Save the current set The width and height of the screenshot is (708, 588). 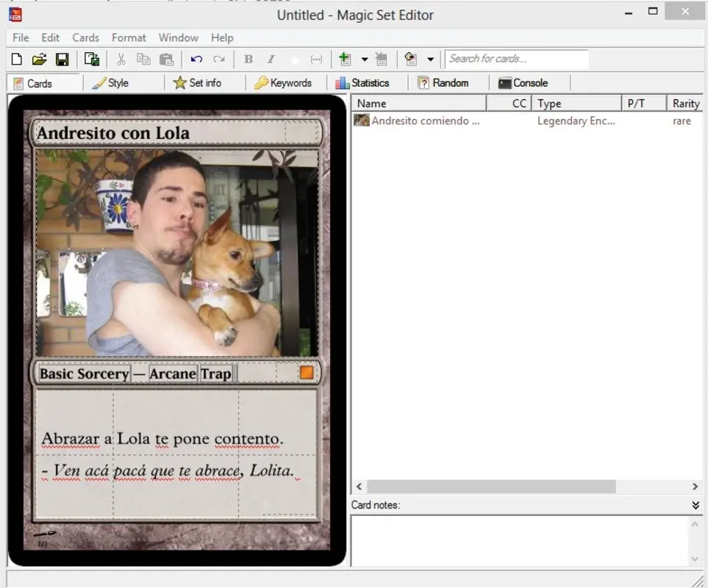(x=62, y=60)
